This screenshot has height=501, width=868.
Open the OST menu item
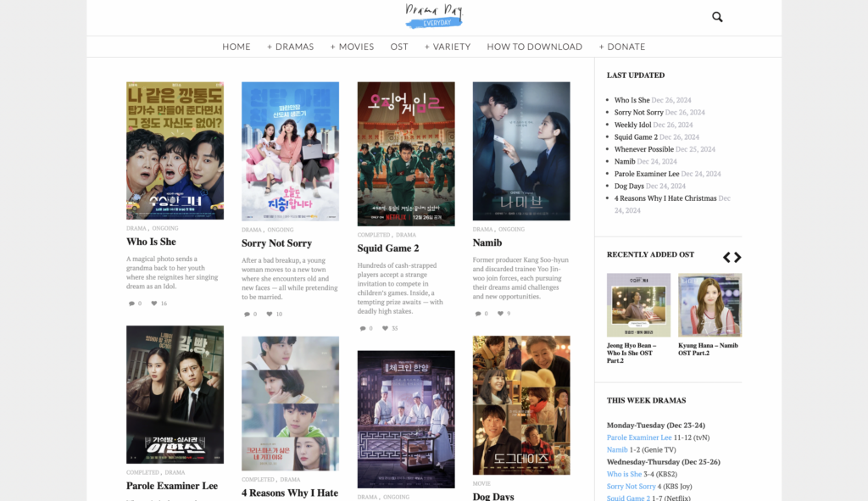coord(399,47)
